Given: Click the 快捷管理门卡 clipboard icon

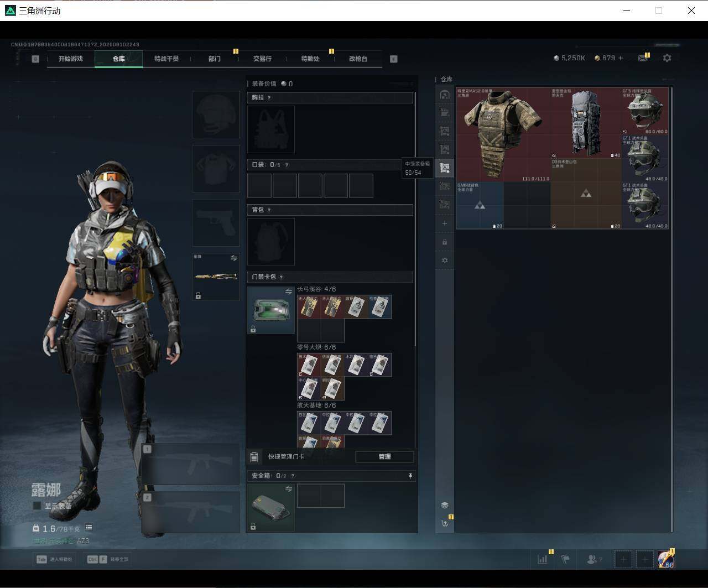Looking at the screenshot, I should 254,457.
